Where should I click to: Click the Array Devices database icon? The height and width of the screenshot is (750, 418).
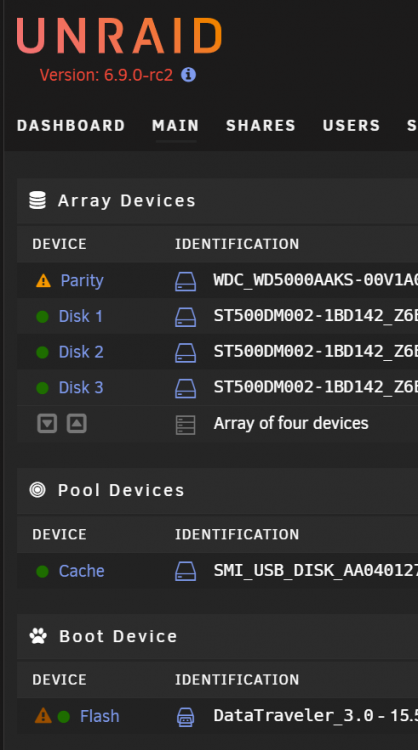38,200
